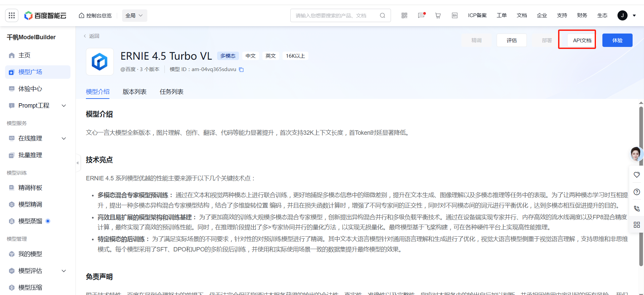Open the product grid menu icon
Viewport: 644px width, 295px height.
click(x=12, y=15)
